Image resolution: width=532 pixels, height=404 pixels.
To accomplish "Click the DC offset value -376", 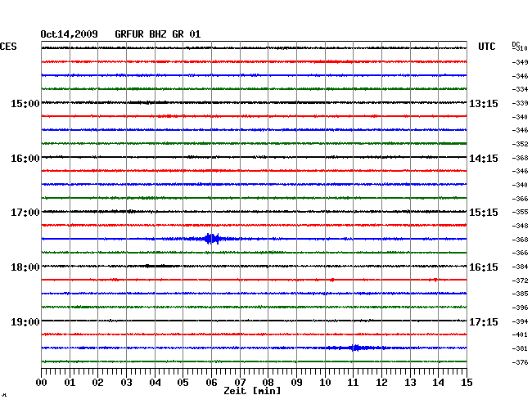I will pos(520,362).
